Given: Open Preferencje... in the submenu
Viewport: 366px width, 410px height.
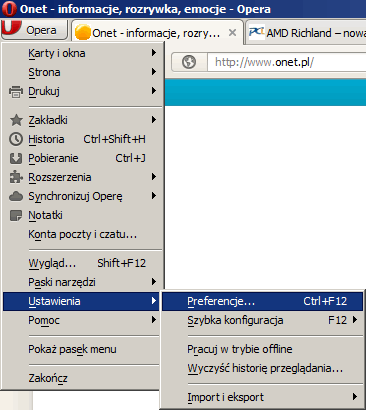Looking at the screenshot, I should coord(262,301).
